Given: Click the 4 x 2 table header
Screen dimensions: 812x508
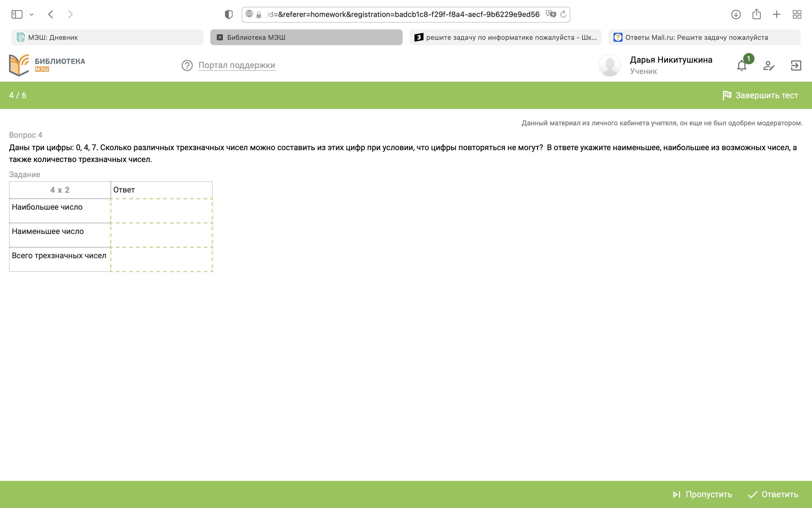Looking at the screenshot, I should click(x=60, y=190).
